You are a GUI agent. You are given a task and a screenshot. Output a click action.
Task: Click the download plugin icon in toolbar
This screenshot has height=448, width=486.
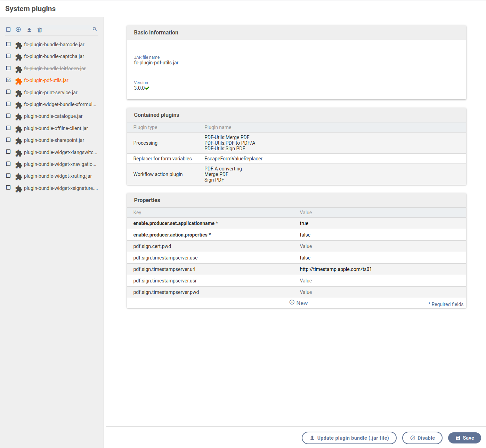point(29,30)
